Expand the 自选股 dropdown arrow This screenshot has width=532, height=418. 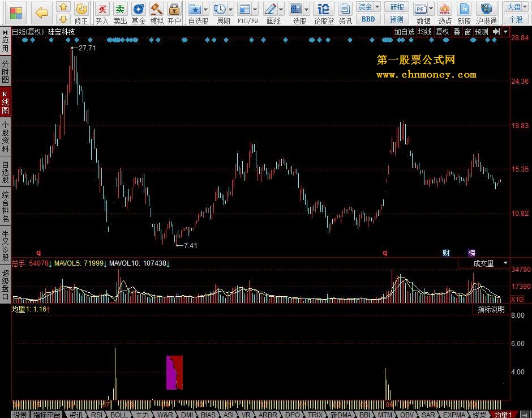(x=205, y=10)
